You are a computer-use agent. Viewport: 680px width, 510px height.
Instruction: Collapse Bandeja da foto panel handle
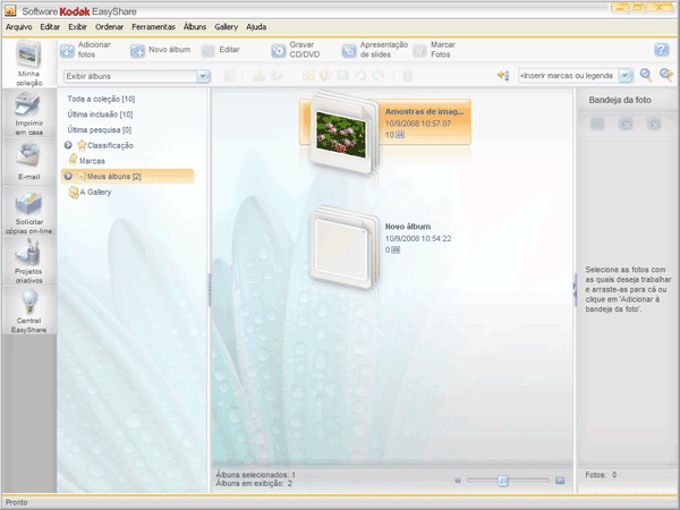[x=575, y=290]
